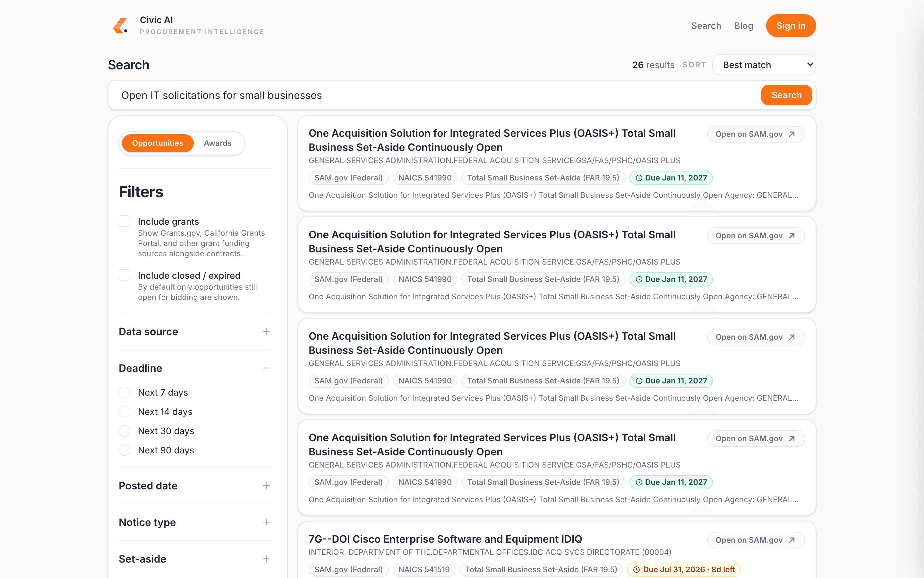Viewport: 924px width, 578px height.
Task: Click the Due Jul 31, 2026 · 8d left badge
Action: click(684, 570)
